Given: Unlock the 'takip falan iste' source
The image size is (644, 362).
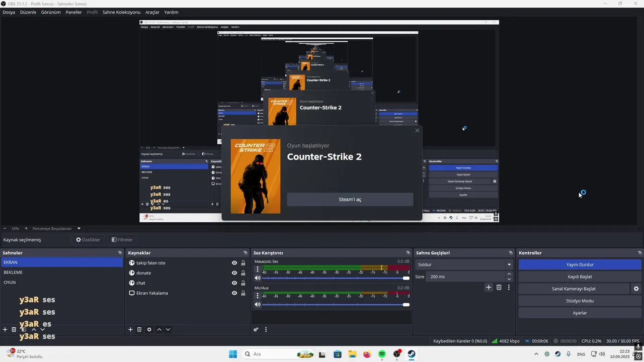Looking at the screenshot, I should point(243,263).
